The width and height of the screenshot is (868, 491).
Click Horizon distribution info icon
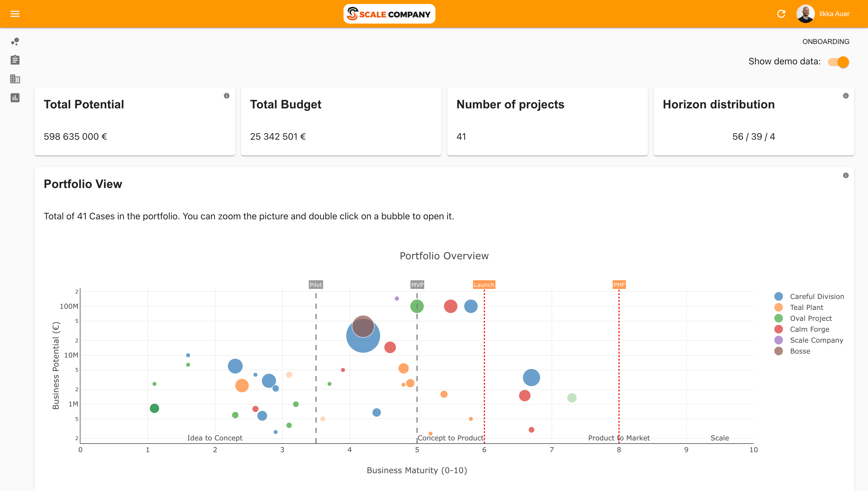coord(845,96)
